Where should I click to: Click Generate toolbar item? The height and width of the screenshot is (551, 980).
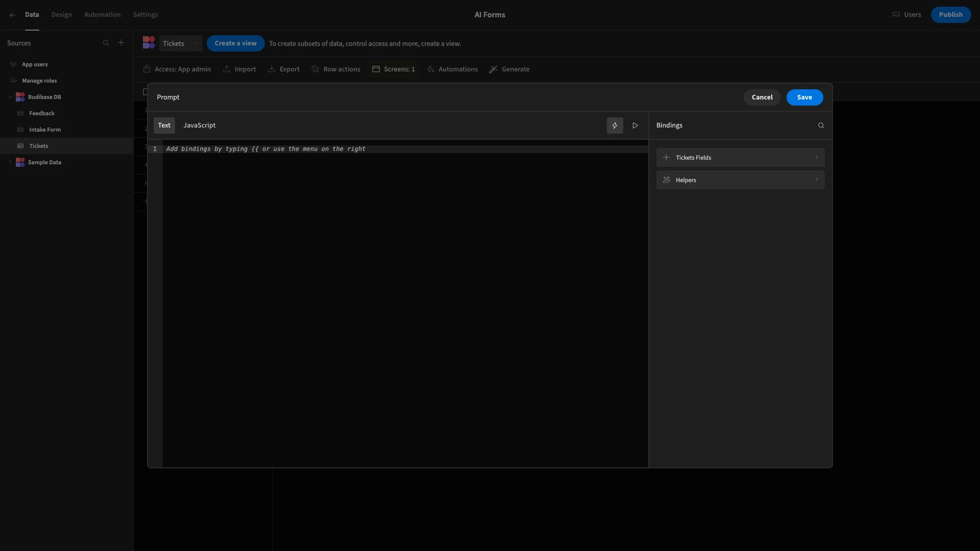[x=509, y=69]
